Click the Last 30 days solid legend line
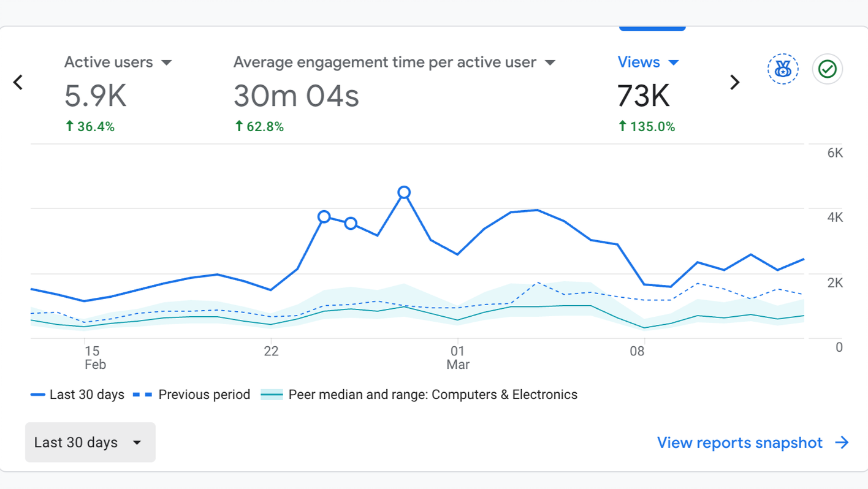 (x=38, y=395)
